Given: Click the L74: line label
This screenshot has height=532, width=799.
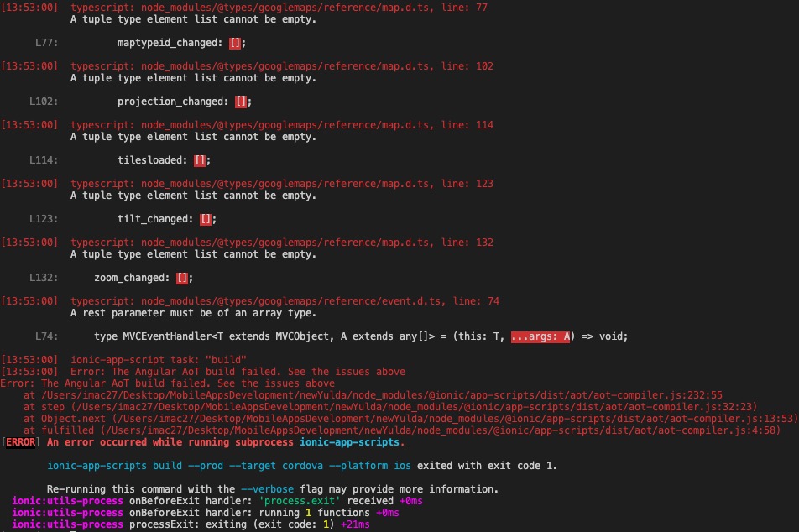Looking at the screenshot, I should [x=46, y=336].
